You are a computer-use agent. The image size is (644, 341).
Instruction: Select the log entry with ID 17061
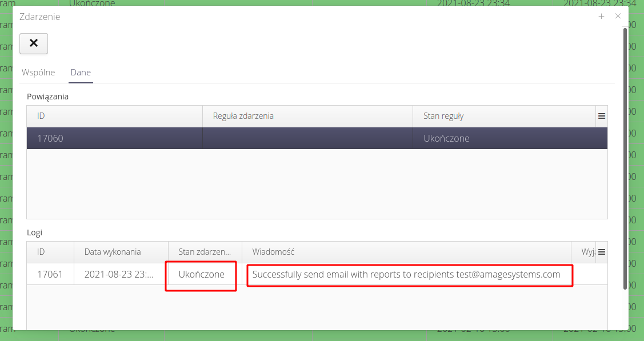point(50,274)
